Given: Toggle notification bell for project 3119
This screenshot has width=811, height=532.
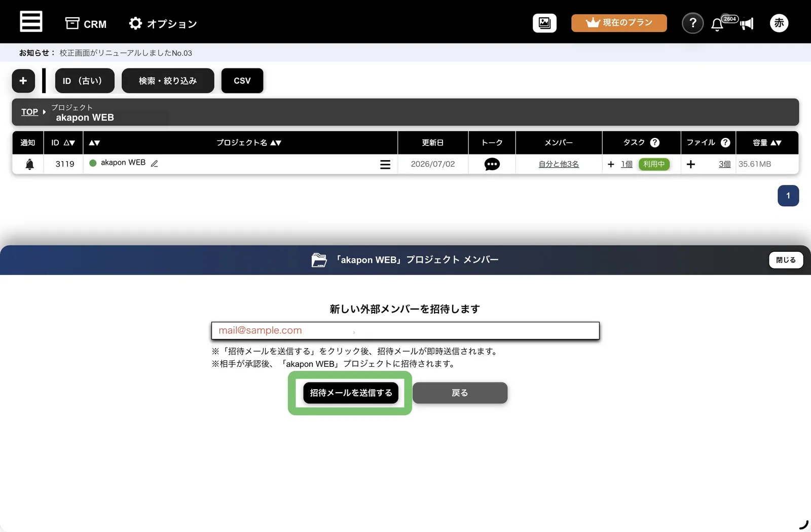Looking at the screenshot, I should point(29,164).
